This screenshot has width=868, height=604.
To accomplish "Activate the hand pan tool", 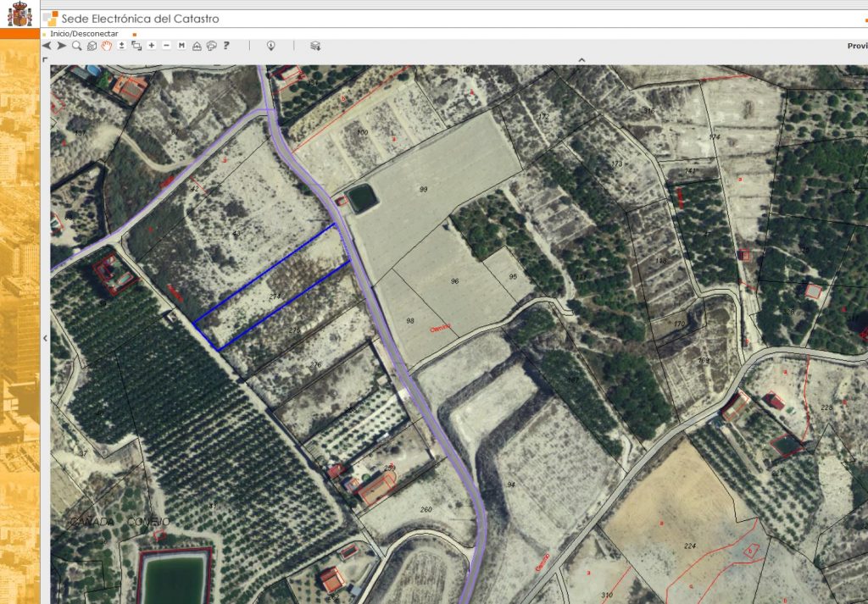I will 107,46.
